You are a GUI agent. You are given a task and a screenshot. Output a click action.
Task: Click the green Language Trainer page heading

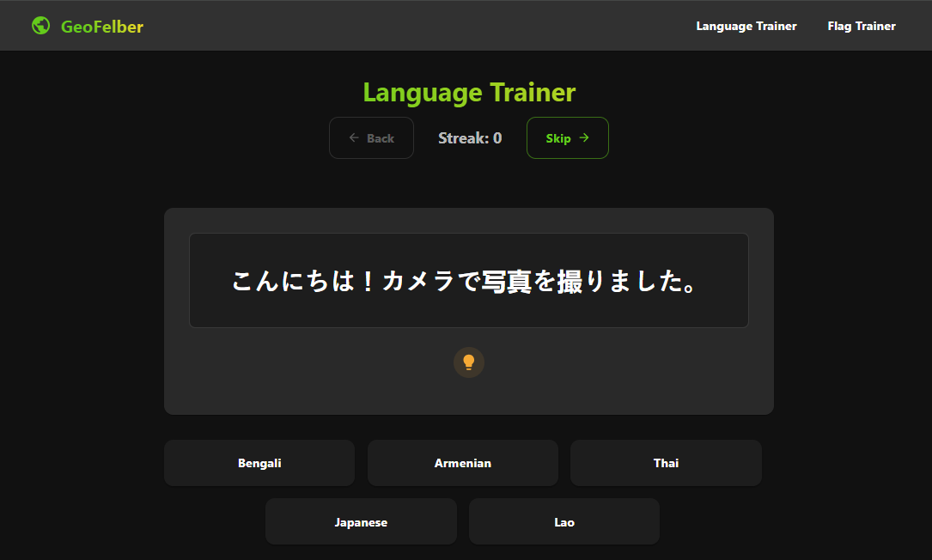coord(469,92)
